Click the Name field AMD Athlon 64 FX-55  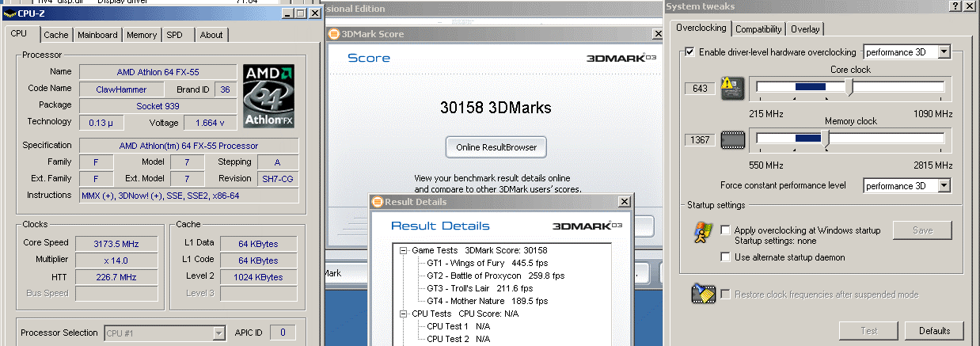pos(158,71)
